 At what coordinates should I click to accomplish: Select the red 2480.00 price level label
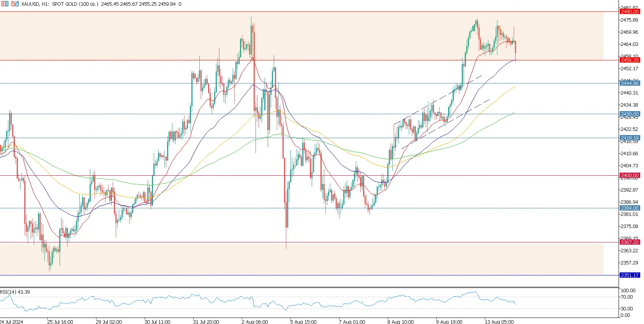click(630, 12)
